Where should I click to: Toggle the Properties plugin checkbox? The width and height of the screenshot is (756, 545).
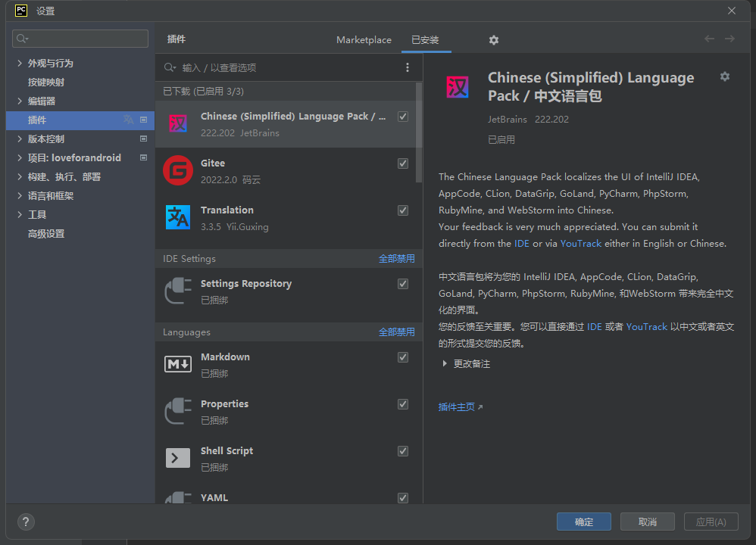[403, 404]
